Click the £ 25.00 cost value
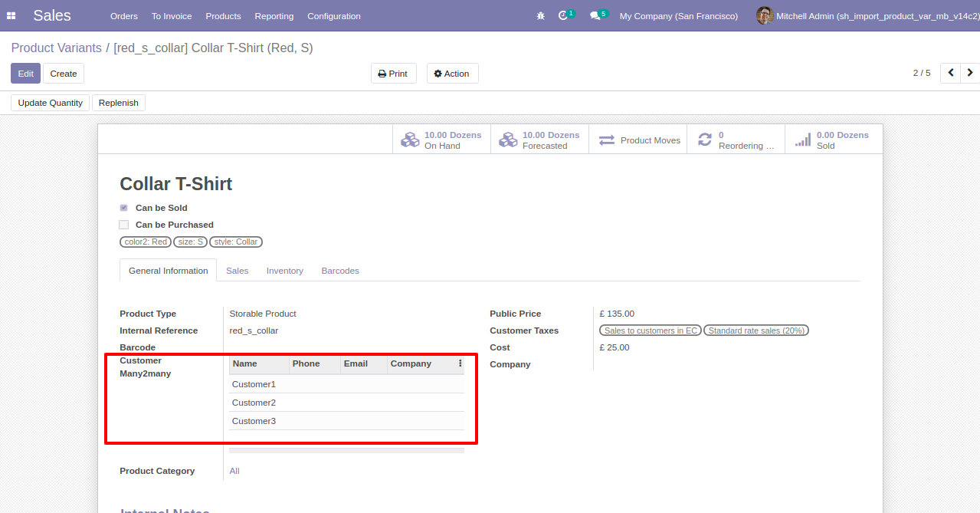The width and height of the screenshot is (980, 513). [x=615, y=347]
